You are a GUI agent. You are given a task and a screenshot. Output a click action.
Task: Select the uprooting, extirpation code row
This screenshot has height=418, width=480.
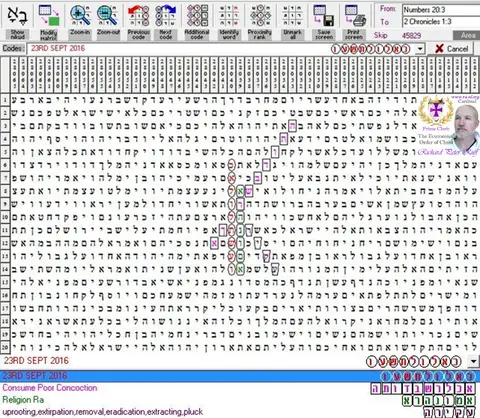coord(240,412)
